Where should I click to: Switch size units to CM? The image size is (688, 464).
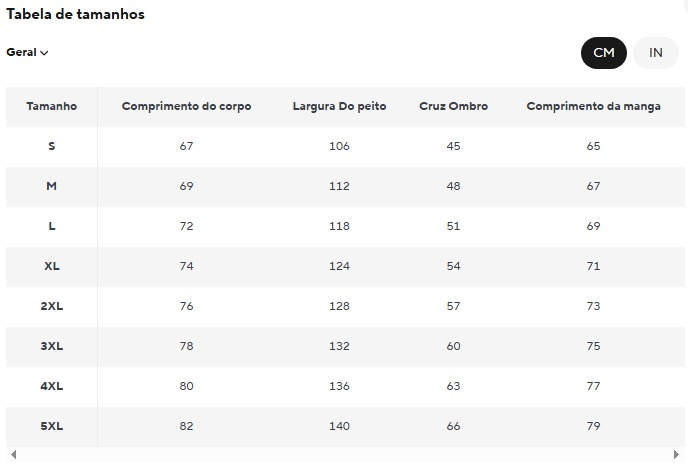point(604,53)
